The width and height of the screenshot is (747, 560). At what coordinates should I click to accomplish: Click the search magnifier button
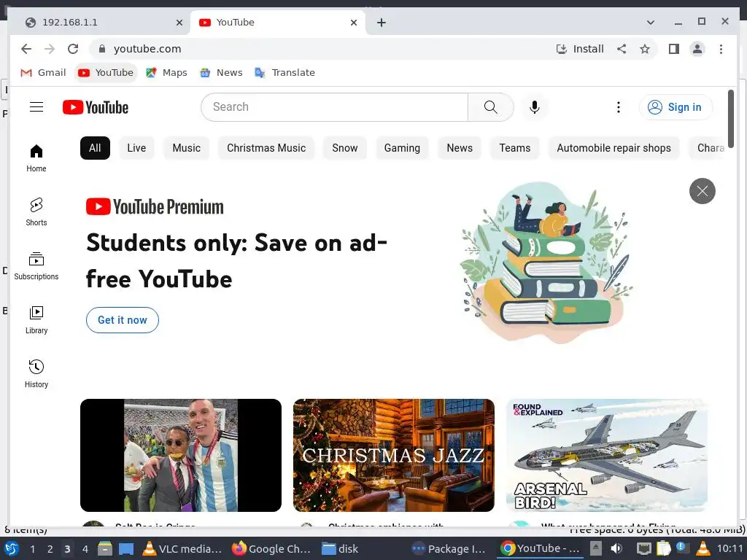pyautogui.click(x=491, y=107)
